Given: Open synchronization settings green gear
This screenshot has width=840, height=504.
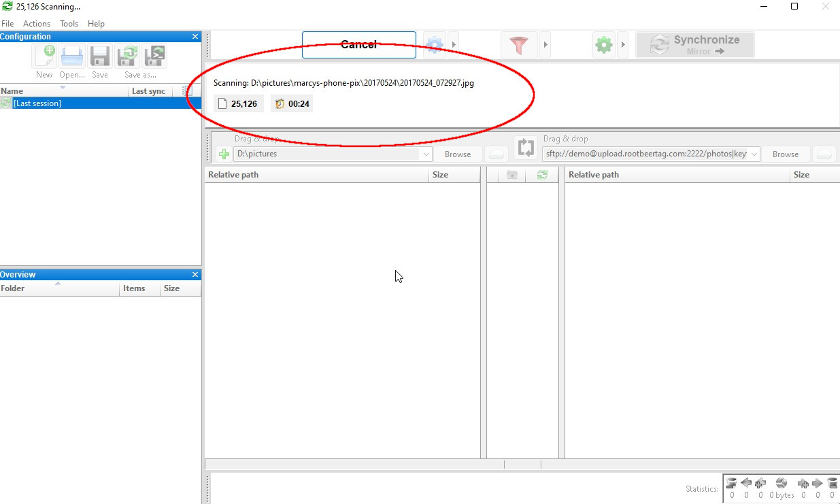Looking at the screenshot, I should coord(603,45).
